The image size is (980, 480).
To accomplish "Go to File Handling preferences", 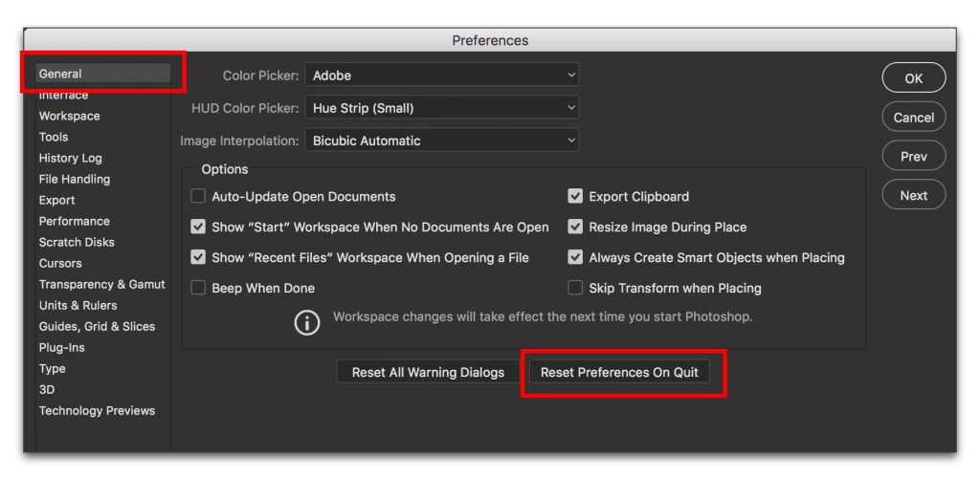I will click(x=75, y=179).
